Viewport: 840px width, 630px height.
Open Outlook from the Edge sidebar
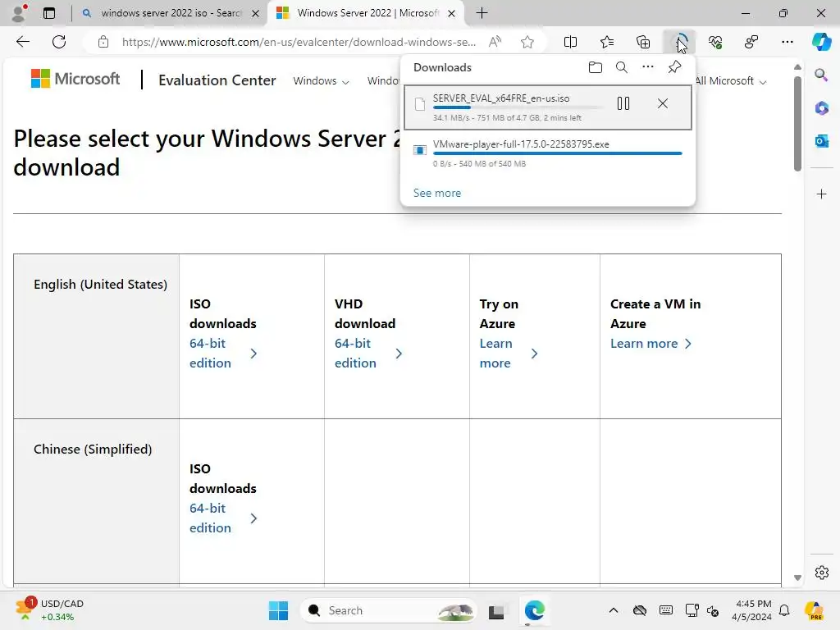click(x=821, y=141)
